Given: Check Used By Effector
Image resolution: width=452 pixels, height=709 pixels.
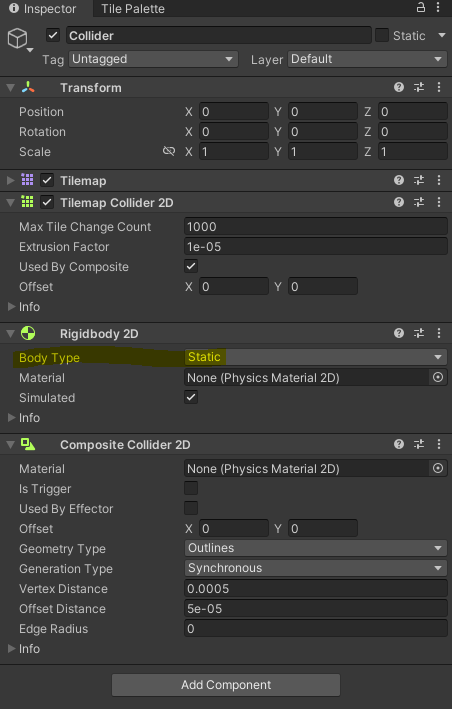Looking at the screenshot, I should point(191,508).
